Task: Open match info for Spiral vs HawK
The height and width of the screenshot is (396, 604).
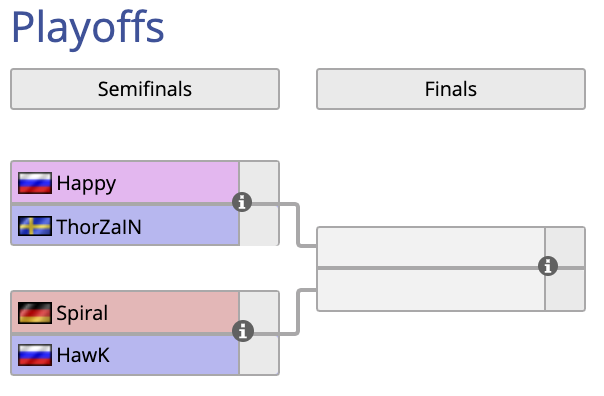Action: [243, 331]
